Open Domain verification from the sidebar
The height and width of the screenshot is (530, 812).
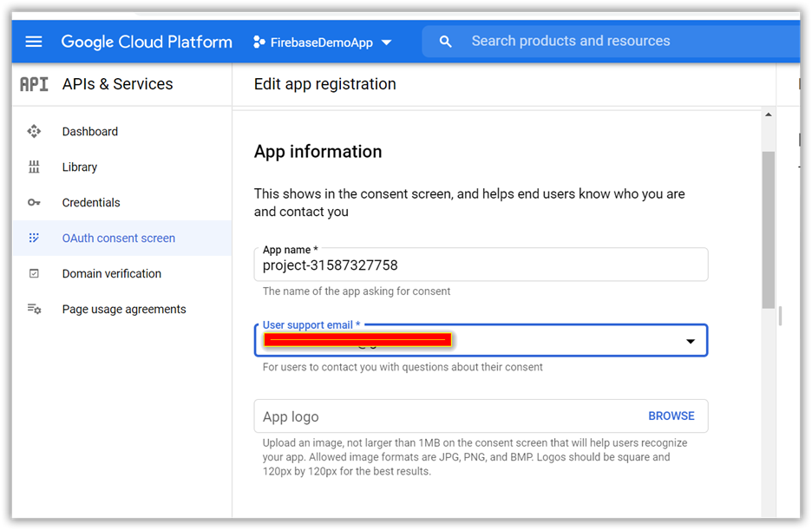(112, 273)
